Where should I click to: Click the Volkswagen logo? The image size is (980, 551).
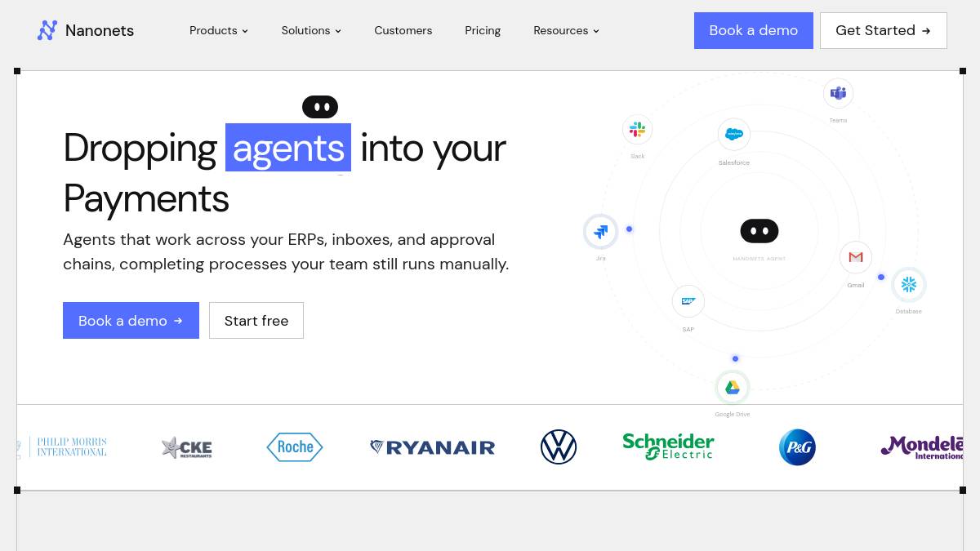pos(559,447)
